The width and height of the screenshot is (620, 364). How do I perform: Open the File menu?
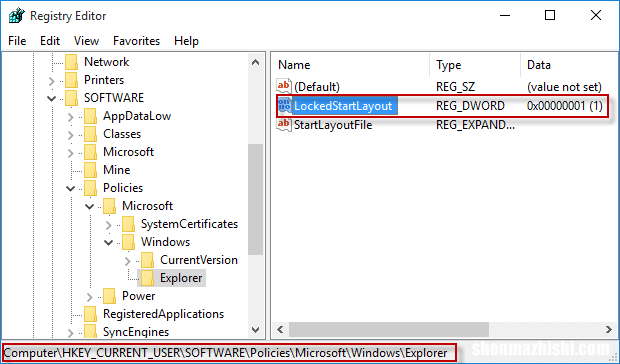[17, 41]
